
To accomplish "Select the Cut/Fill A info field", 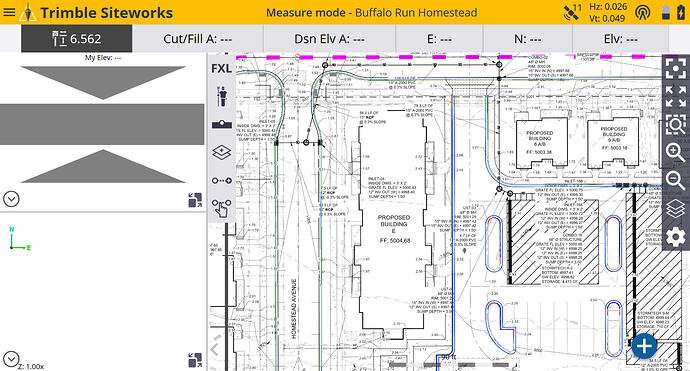I will pos(198,39).
